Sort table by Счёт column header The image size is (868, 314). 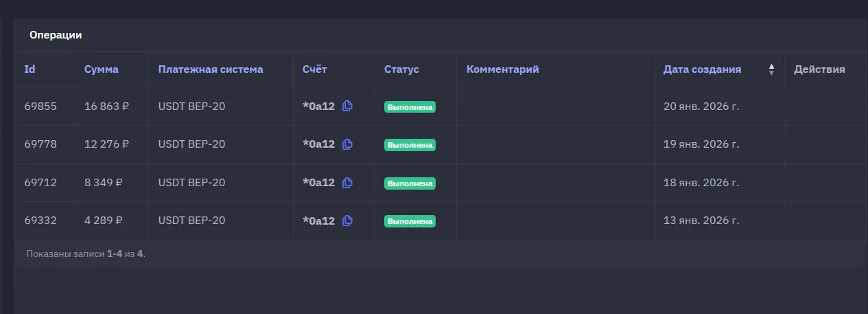coord(315,69)
